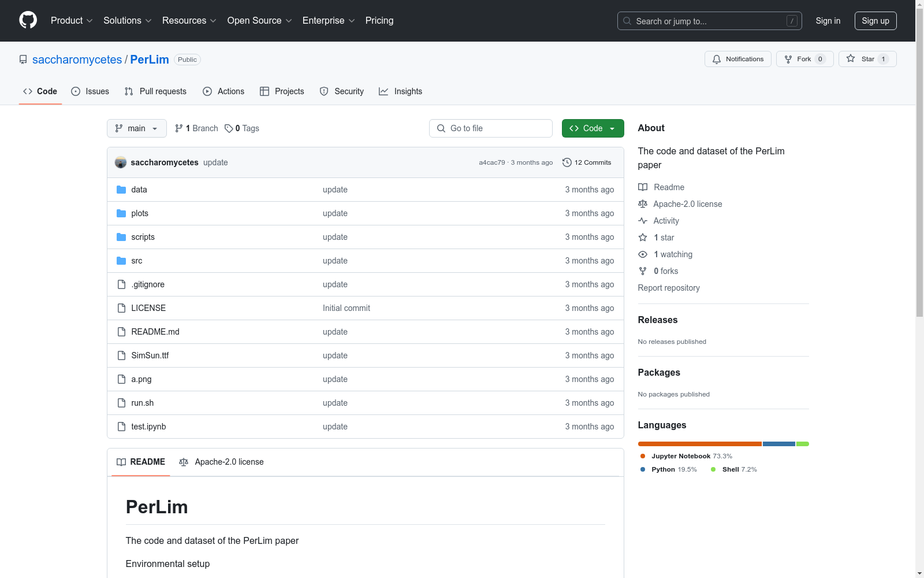
Task: Expand the Enterprise menu
Action: tap(329, 21)
